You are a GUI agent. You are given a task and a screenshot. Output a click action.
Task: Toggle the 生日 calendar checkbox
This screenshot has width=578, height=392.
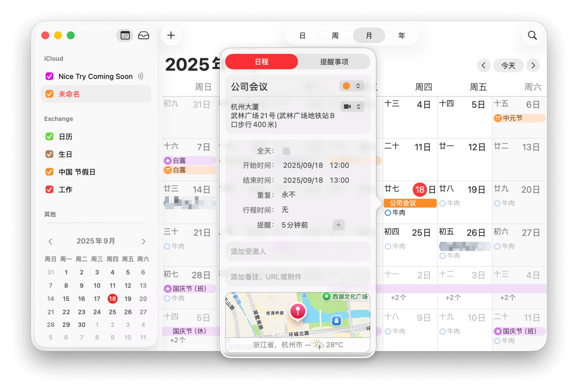(49, 154)
